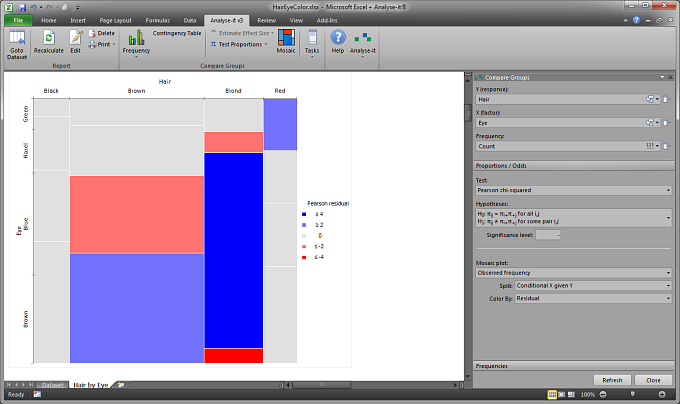The image size is (680, 404).
Task: Open the Review tab
Action: 266,20
